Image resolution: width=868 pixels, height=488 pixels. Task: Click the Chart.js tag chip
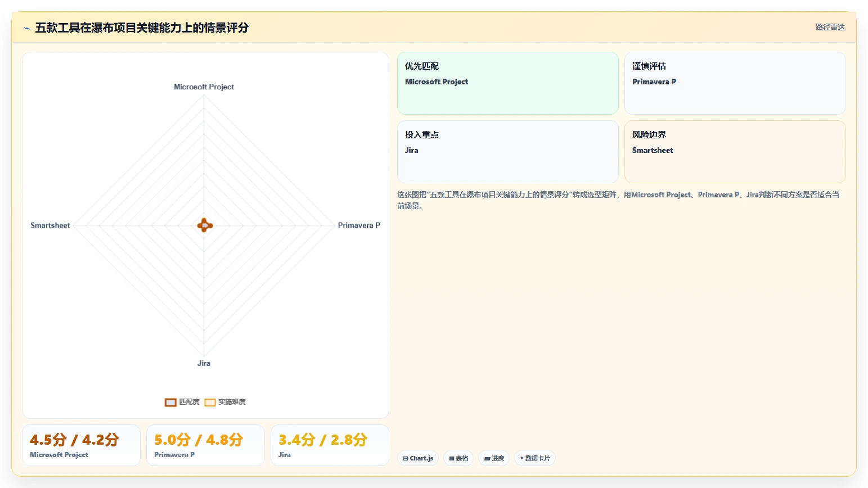(418, 458)
